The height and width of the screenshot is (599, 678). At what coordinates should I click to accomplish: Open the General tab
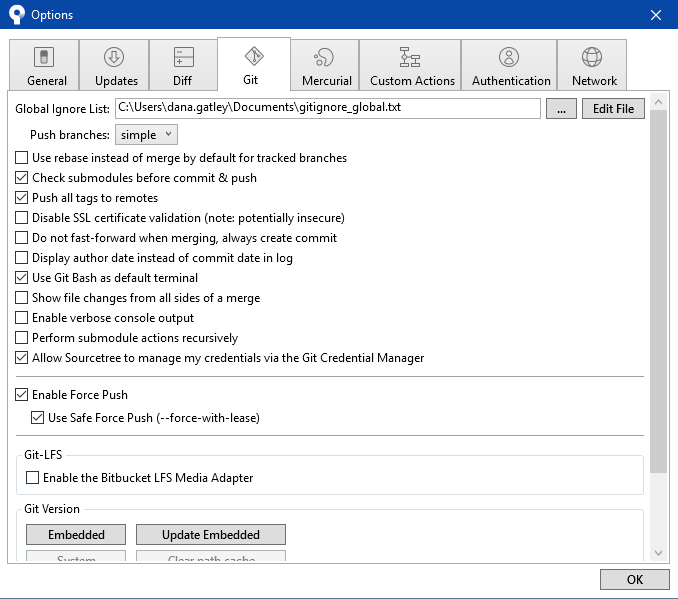coord(44,65)
